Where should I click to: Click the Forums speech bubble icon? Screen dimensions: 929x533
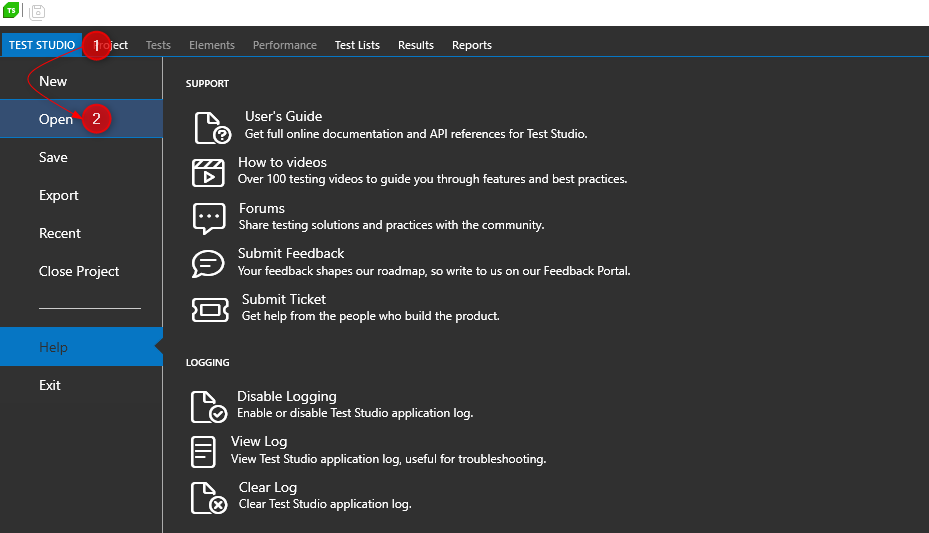(x=208, y=217)
